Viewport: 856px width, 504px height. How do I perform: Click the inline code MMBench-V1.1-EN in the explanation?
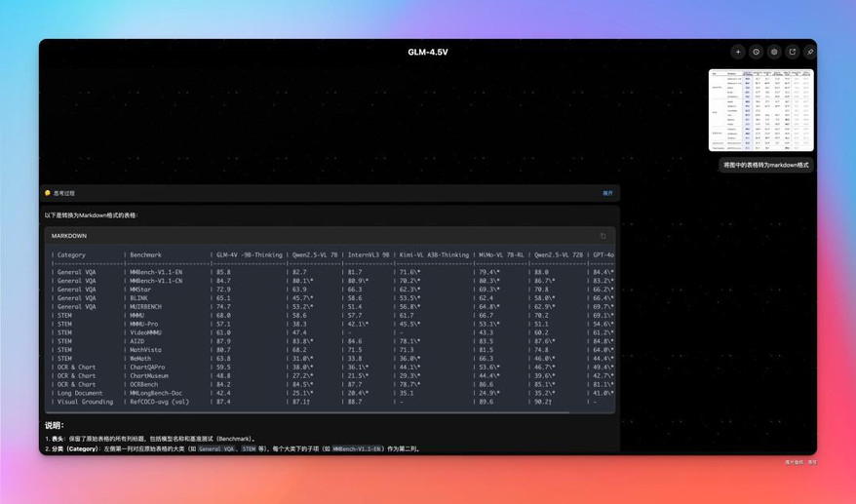[x=357, y=448]
